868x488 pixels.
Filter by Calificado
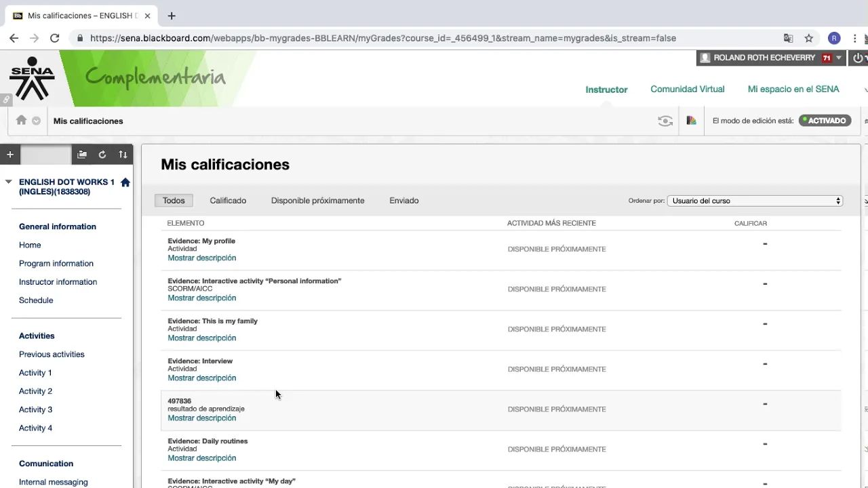tap(228, 201)
